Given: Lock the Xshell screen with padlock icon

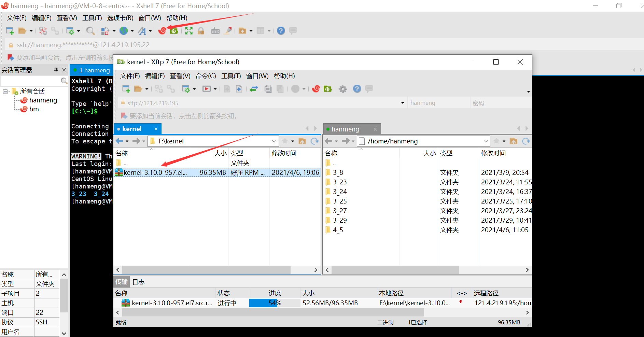Looking at the screenshot, I should (201, 31).
